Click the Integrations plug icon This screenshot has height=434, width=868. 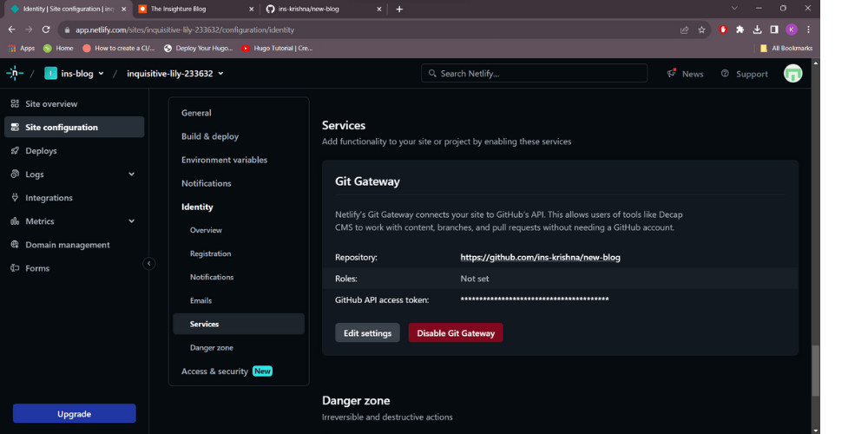(x=15, y=198)
